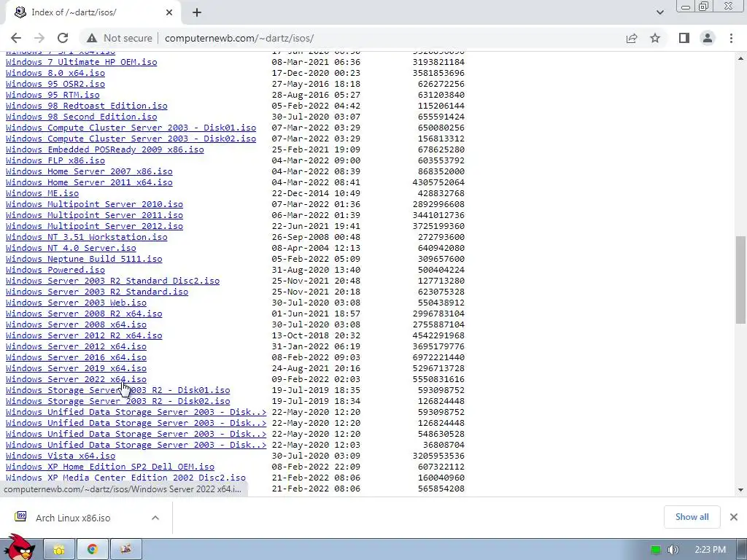This screenshot has height=560, width=747.
Task: Open Chrome's three-dot menu
Action: (731, 38)
